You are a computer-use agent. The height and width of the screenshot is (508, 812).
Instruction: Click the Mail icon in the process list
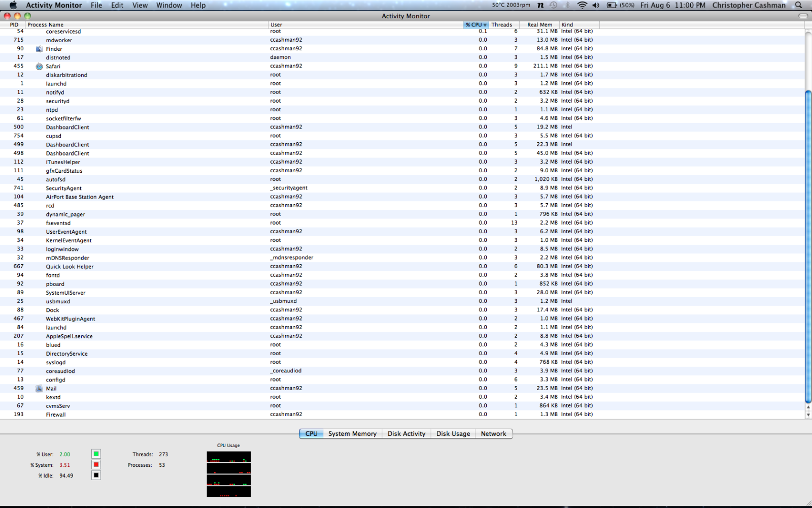[x=39, y=389]
